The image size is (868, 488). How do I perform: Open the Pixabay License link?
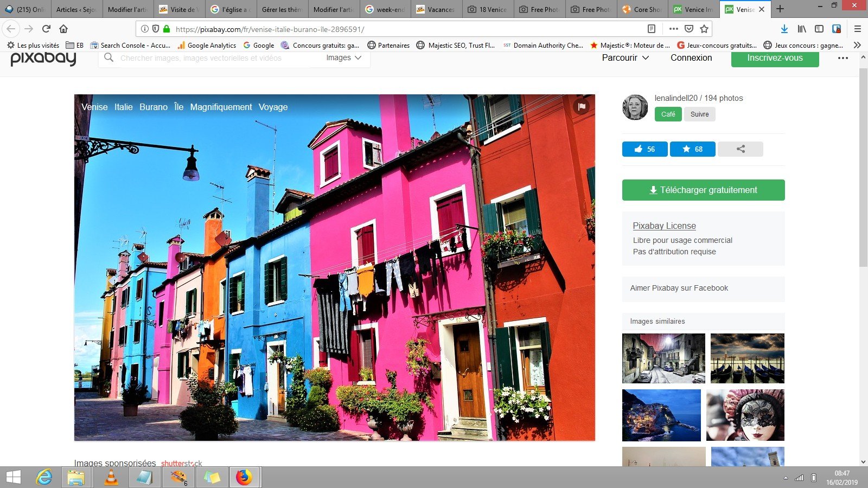point(664,226)
